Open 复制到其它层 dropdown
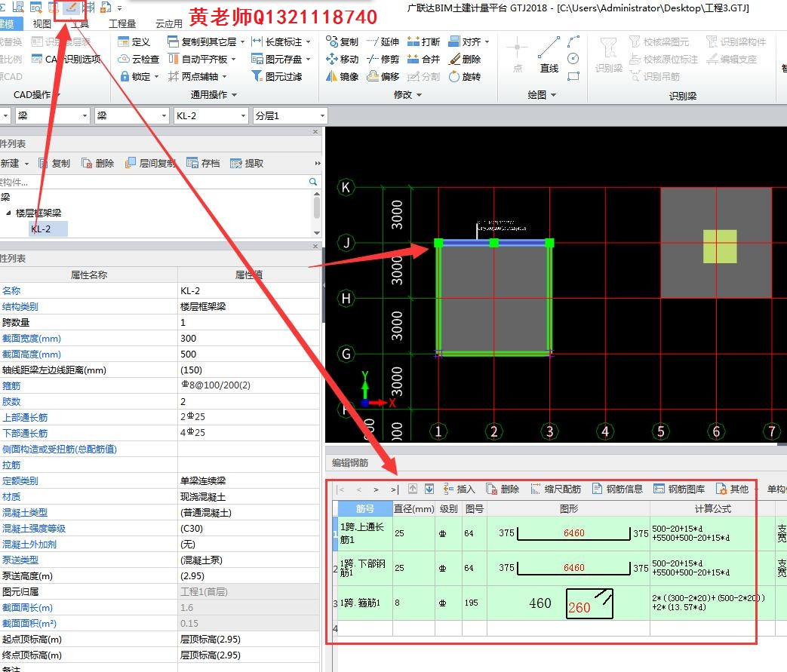 [242, 41]
